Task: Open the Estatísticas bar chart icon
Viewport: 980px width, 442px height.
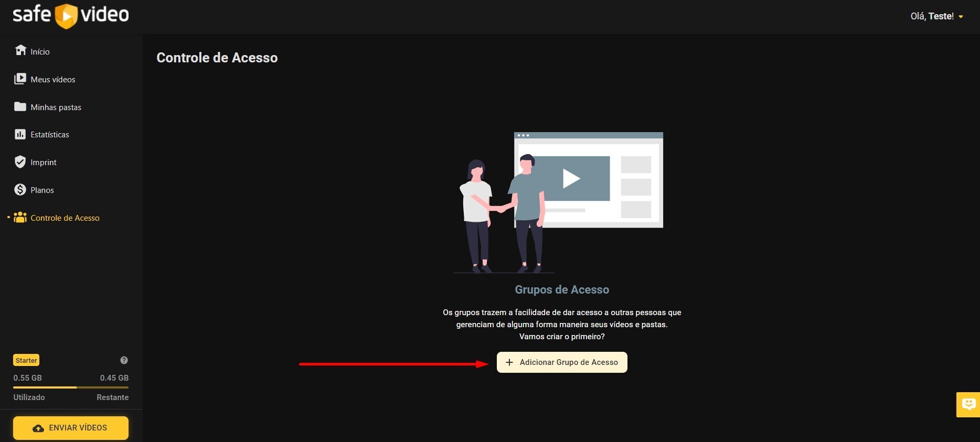Action: pyautogui.click(x=20, y=134)
